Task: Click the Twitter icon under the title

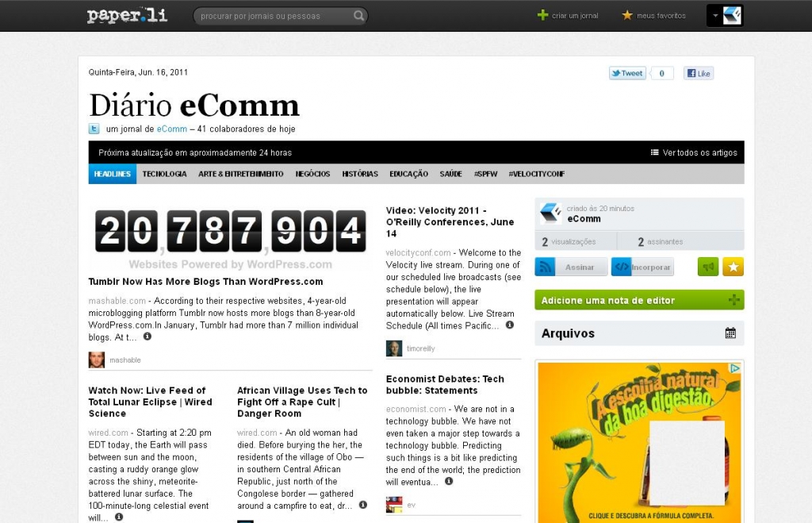Action: (x=94, y=129)
